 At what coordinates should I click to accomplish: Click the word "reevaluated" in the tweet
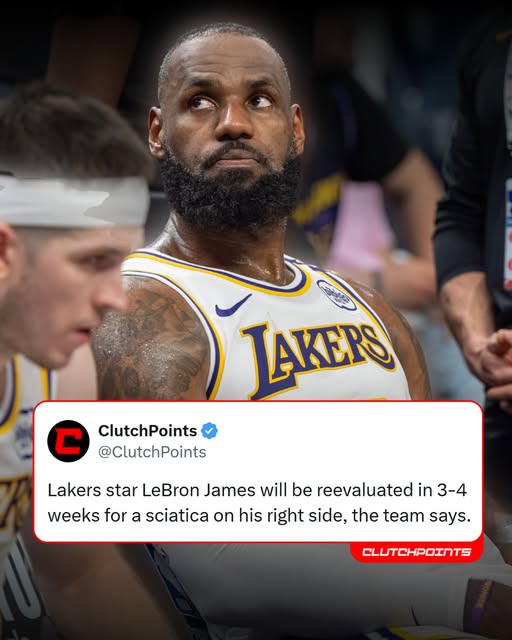coord(362,490)
